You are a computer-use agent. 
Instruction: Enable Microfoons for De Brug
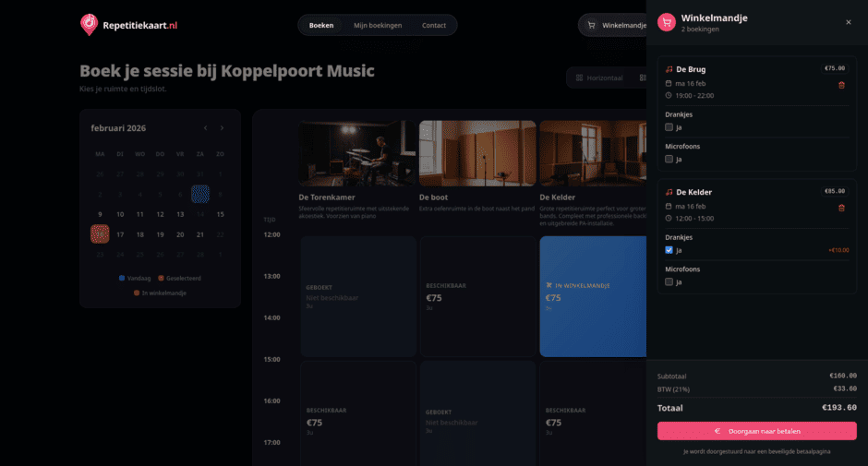[x=669, y=160]
